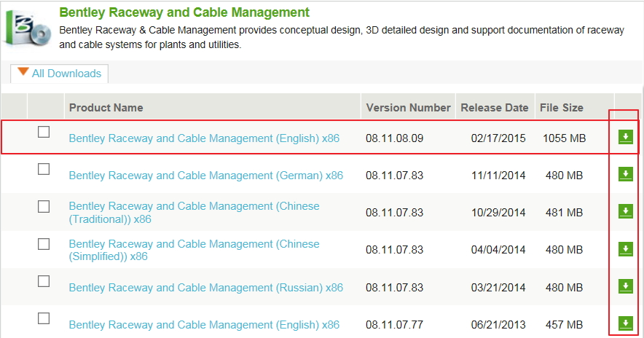This screenshot has width=644, height=338.
Task: Enable checkbox for Chinese (Simplified) x86
Action: tap(44, 244)
